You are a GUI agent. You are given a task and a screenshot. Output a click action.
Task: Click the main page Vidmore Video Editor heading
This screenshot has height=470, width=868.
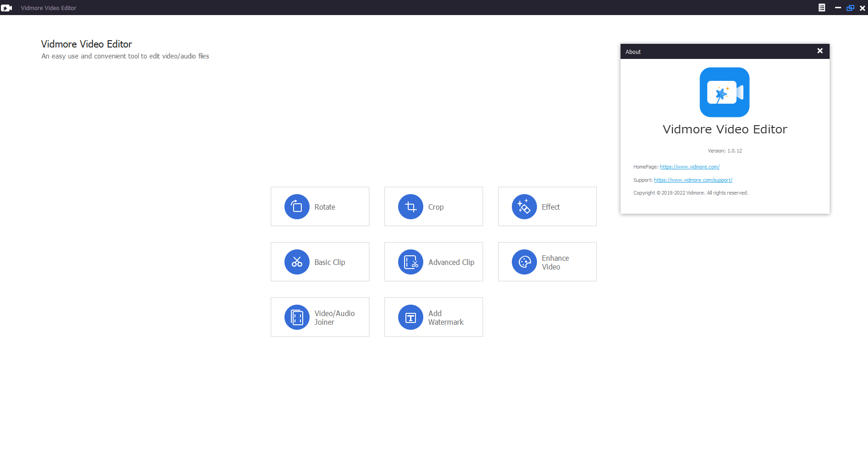[86, 44]
